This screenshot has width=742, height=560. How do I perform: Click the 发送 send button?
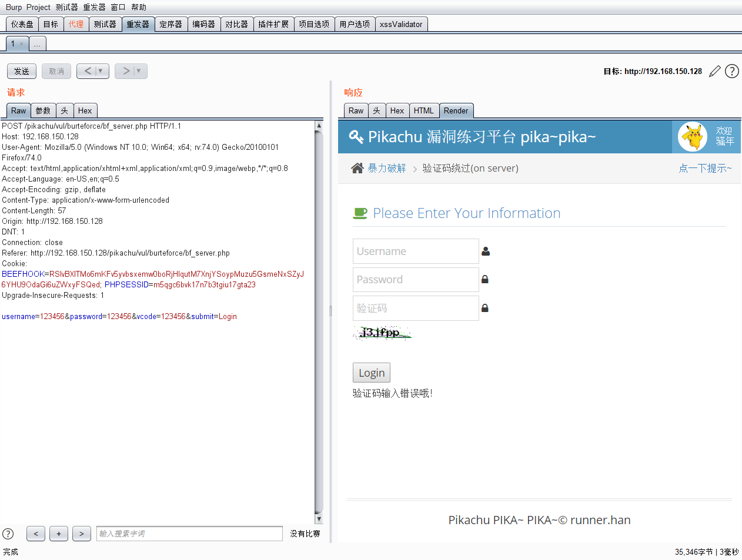(x=22, y=71)
